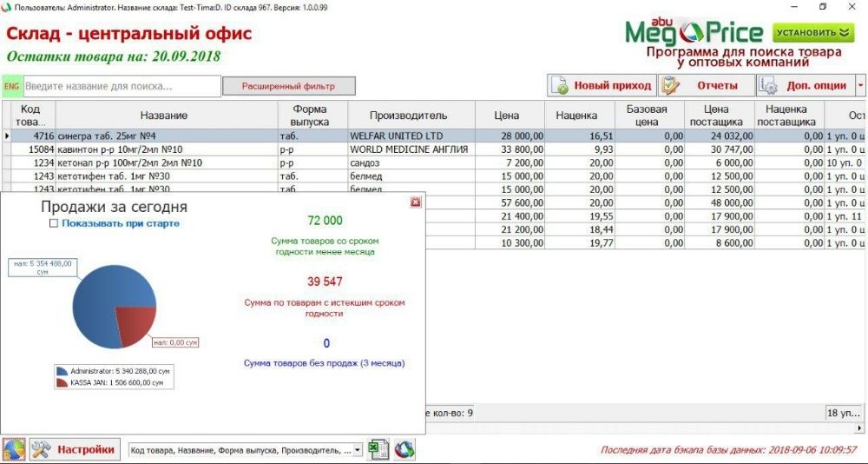Click the sync refresh icon beside Excel
The width and height of the screenshot is (868, 464).
[404, 448]
